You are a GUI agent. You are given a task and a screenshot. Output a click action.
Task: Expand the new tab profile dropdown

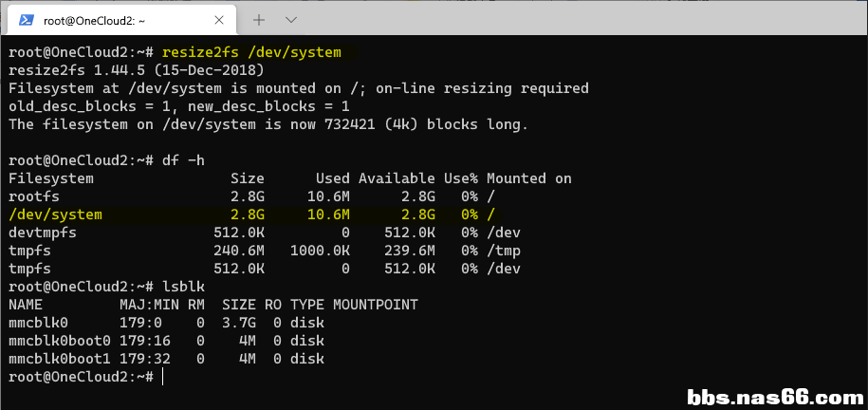click(291, 19)
